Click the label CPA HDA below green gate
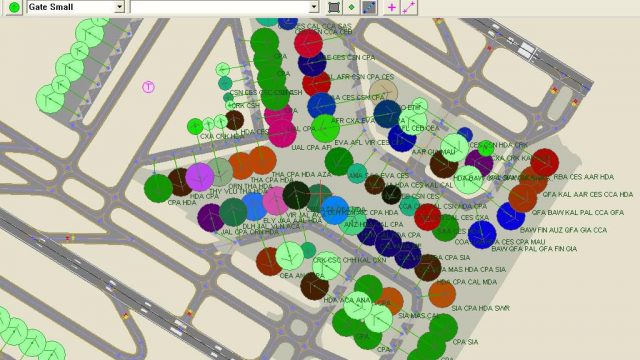This screenshot has height=360, width=640. coord(182,202)
